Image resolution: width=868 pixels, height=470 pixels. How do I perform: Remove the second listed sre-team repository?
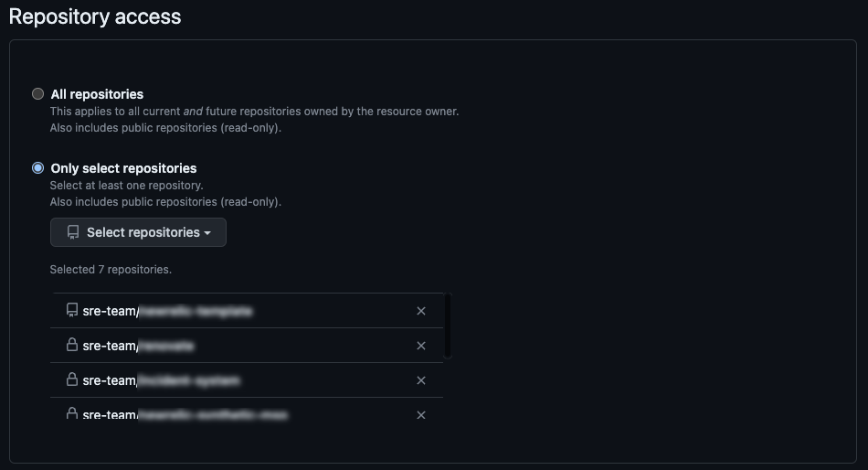point(421,346)
